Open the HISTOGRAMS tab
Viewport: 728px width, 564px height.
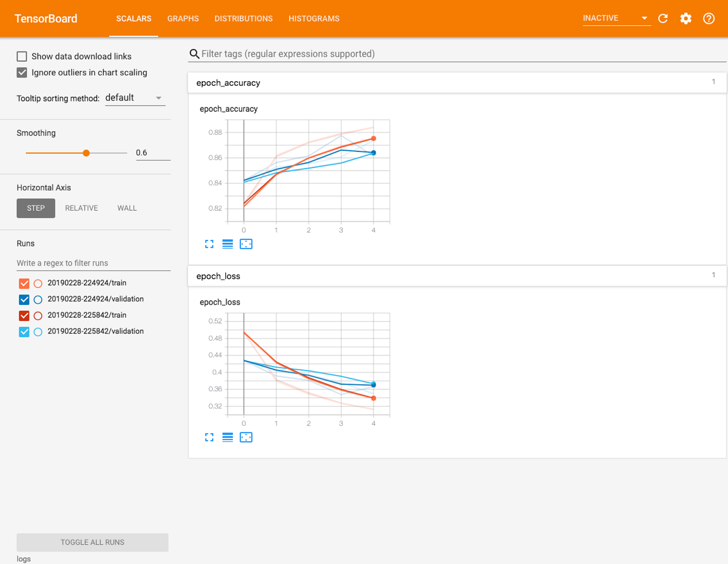point(314,18)
